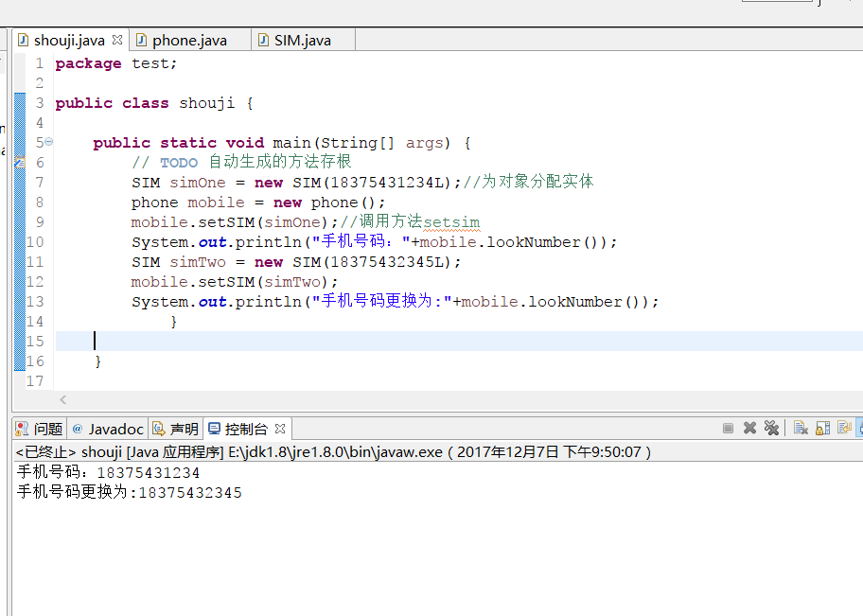Click the terminated launch description line
The height and width of the screenshot is (616, 863).
(333, 452)
